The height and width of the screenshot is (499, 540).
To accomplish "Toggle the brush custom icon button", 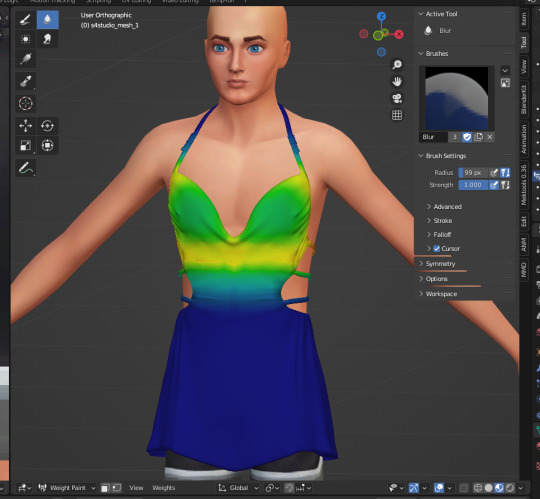I will click(x=505, y=83).
